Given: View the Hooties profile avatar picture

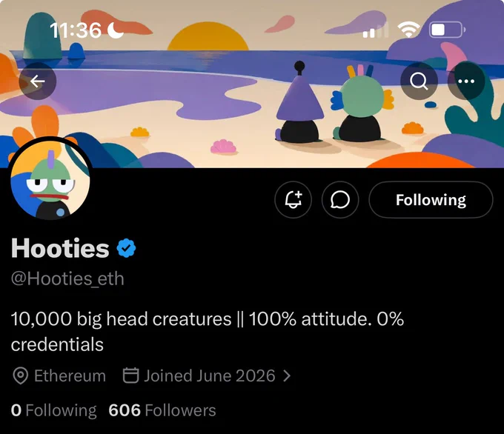Looking at the screenshot, I should coord(50,179).
